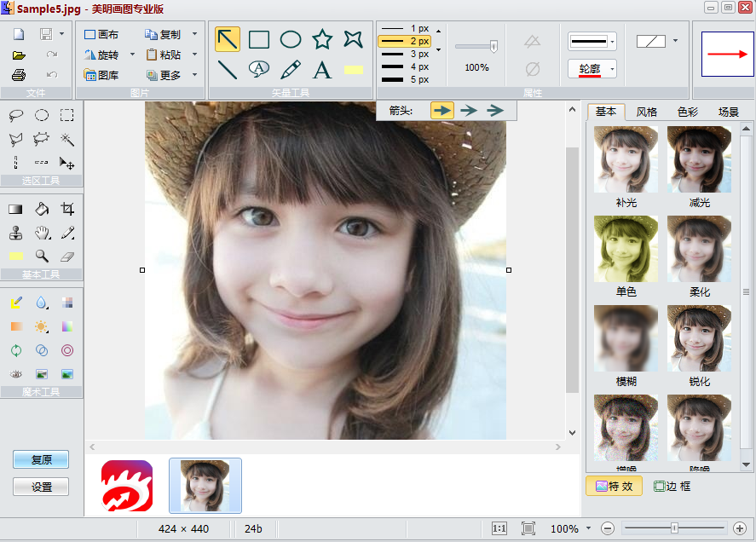Select the paint bucket fill tool
The width and height of the screenshot is (756, 542).
[42, 209]
